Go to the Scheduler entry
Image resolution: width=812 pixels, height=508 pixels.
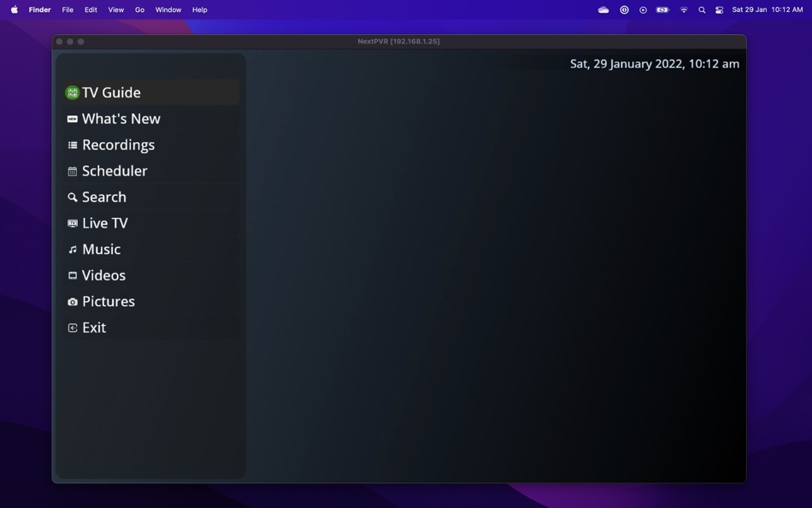pyautogui.click(x=150, y=170)
